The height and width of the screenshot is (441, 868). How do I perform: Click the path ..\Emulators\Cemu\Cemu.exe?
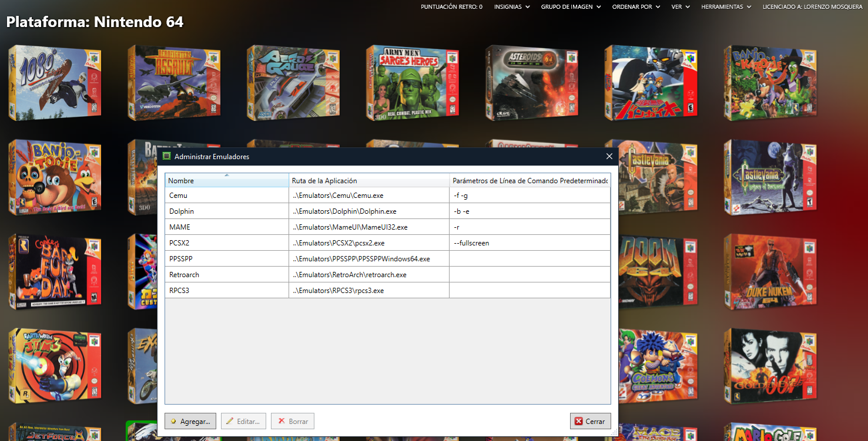pyautogui.click(x=338, y=196)
